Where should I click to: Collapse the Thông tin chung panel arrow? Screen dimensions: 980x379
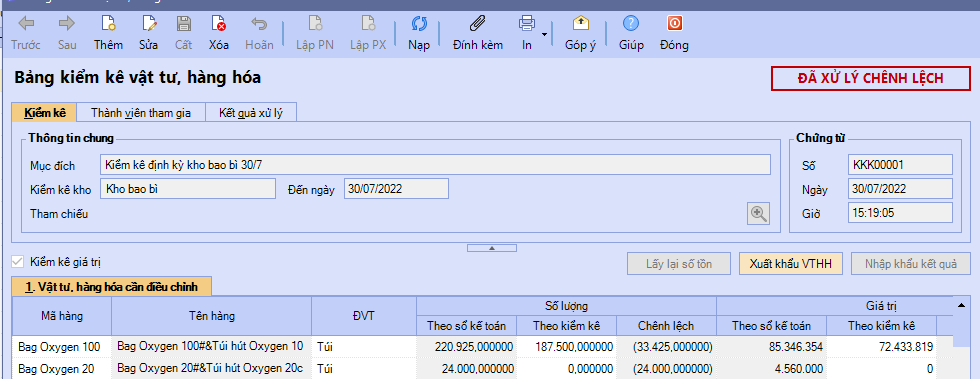tap(492, 248)
